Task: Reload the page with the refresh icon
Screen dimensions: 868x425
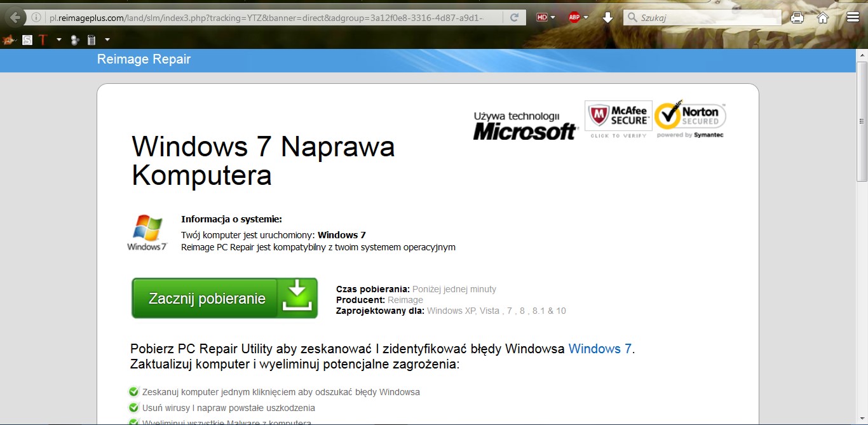Action: tap(514, 17)
